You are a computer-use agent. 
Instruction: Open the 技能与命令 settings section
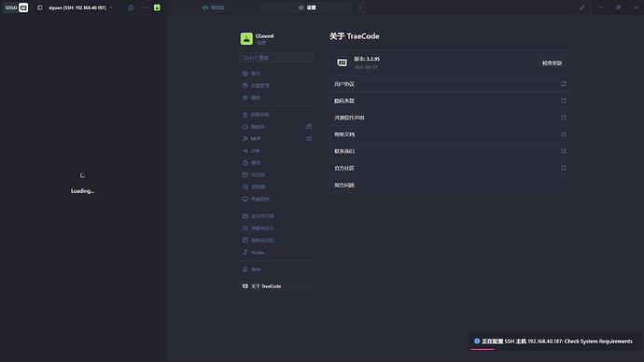(277, 228)
